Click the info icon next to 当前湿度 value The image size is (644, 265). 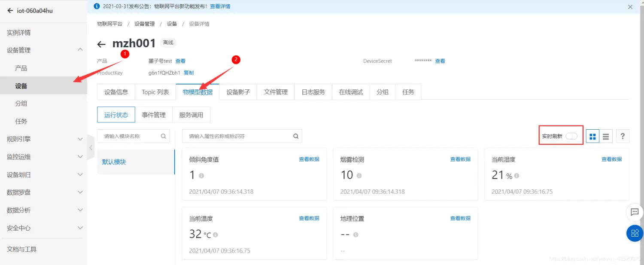pyautogui.click(x=517, y=176)
